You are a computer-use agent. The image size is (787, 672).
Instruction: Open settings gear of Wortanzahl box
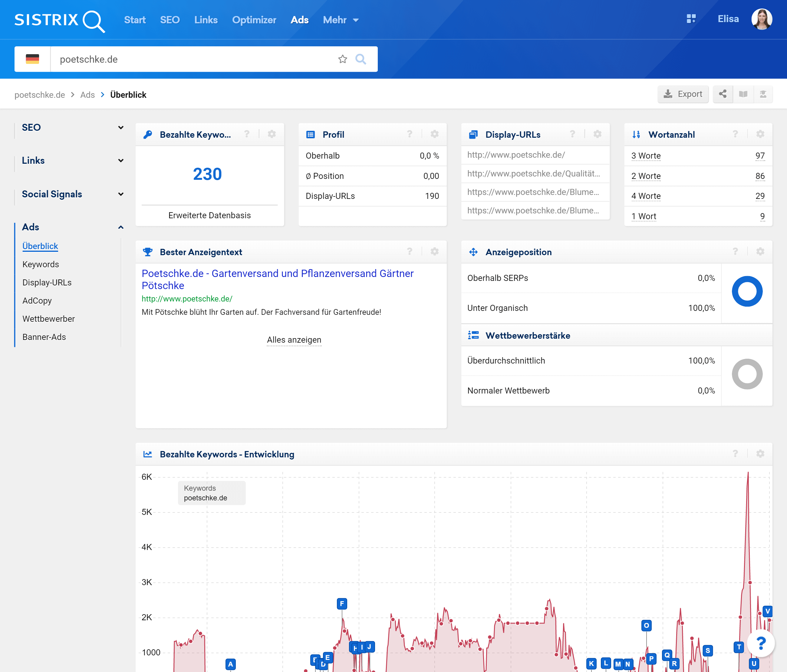pyautogui.click(x=760, y=134)
